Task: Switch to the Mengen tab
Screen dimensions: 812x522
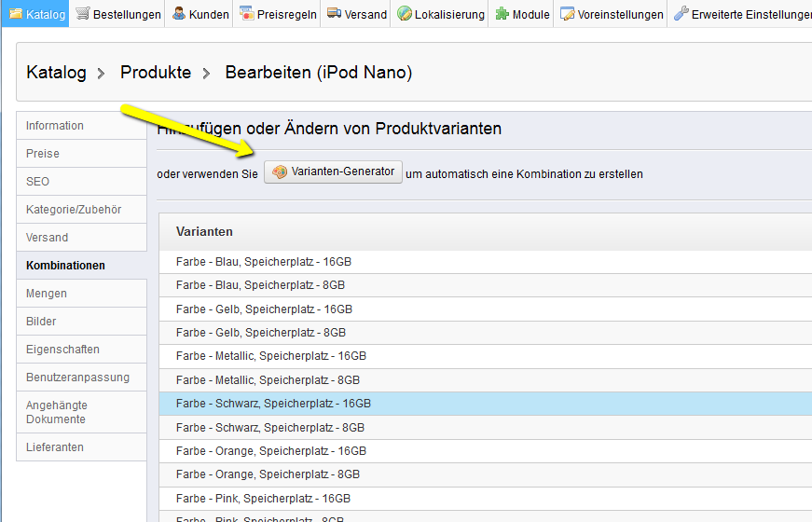Action: coord(81,293)
